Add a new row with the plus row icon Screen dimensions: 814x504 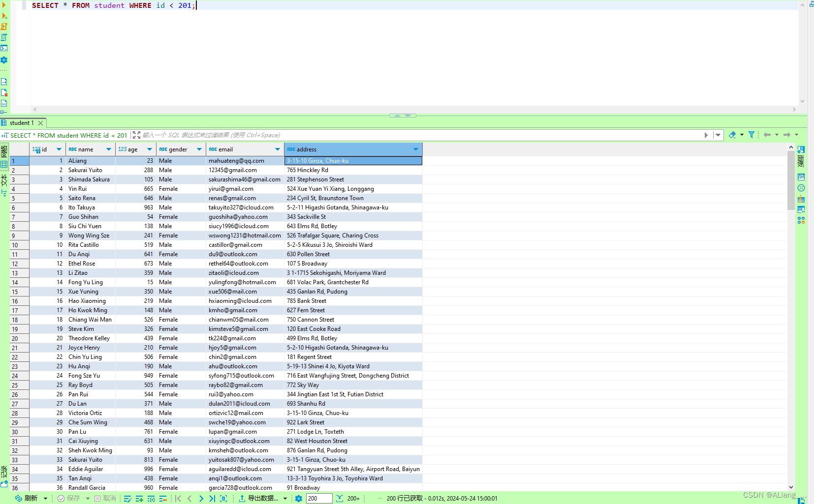coord(139,499)
